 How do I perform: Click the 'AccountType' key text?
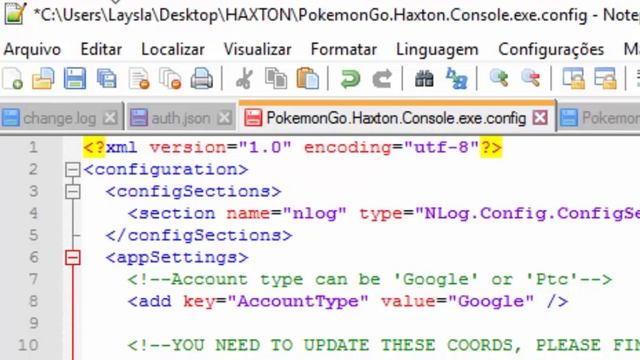point(298,301)
